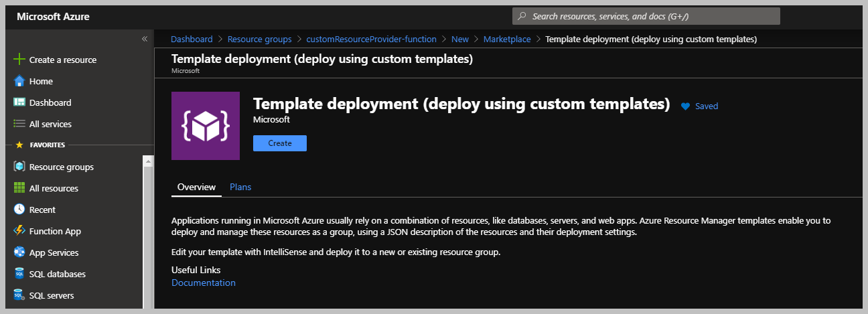Navigate to New breadcrumb
868x314 pixels.
point(460,40)
